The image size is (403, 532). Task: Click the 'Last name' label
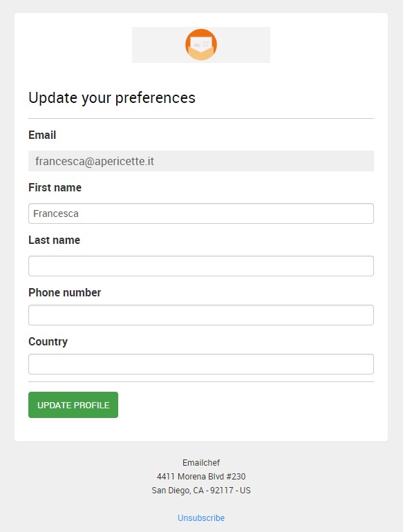click(55, 240)
